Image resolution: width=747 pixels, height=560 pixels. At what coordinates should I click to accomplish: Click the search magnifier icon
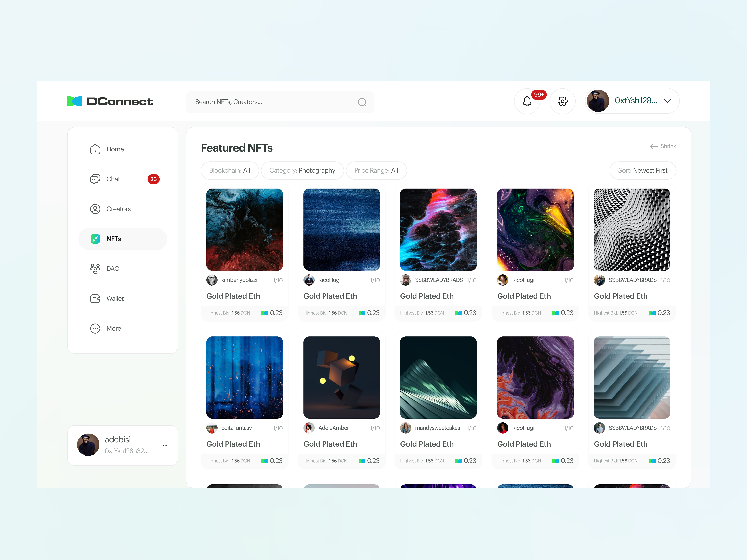[x=362, y=102]
